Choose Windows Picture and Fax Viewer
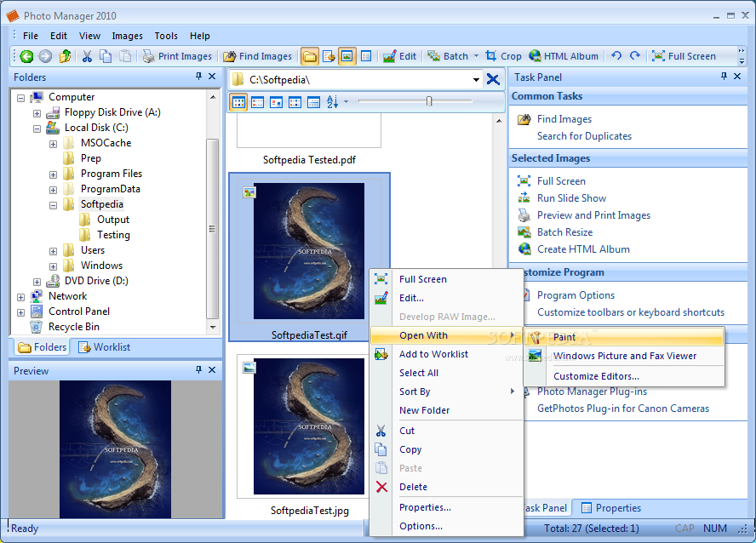This screenshot has height=543, width=756. click(x=624, y=356)
